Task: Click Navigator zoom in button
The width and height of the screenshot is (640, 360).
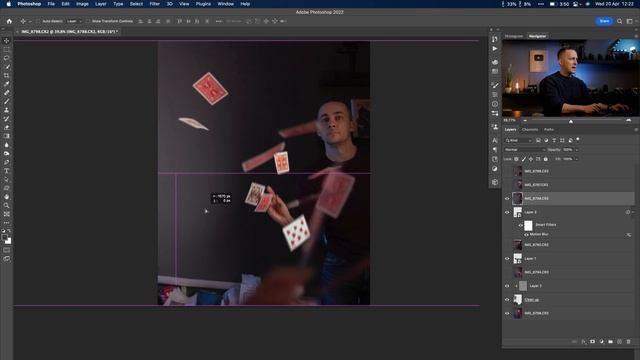Action: (628, 121)
